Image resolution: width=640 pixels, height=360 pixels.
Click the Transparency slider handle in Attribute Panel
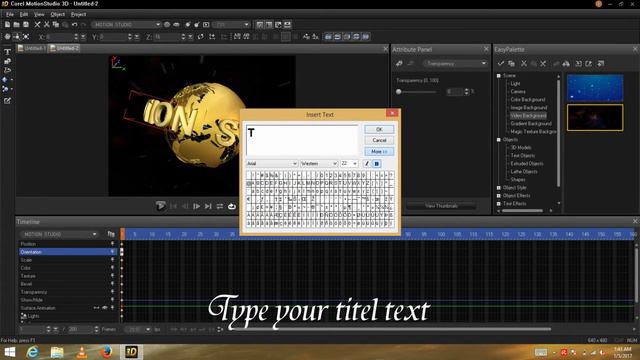point(399,92)
